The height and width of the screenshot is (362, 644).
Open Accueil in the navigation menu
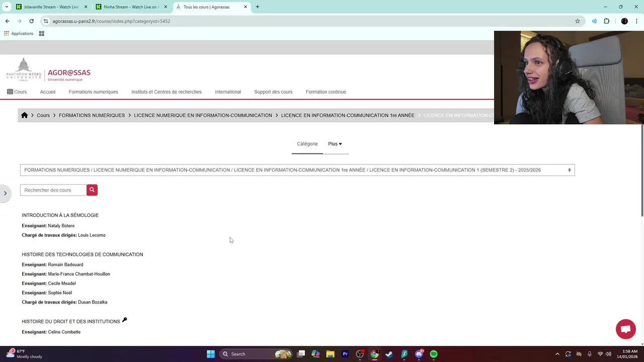tap(48, 92)
